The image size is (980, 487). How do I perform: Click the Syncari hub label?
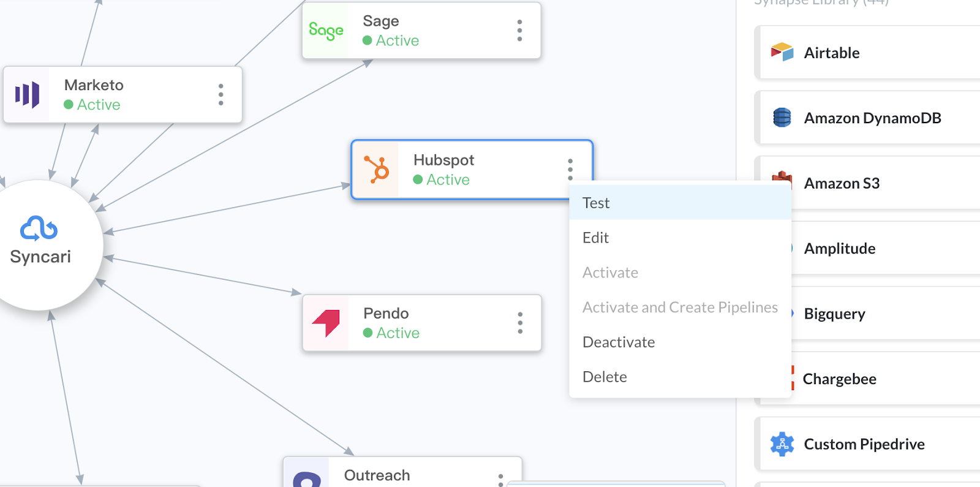pos(40,257)
